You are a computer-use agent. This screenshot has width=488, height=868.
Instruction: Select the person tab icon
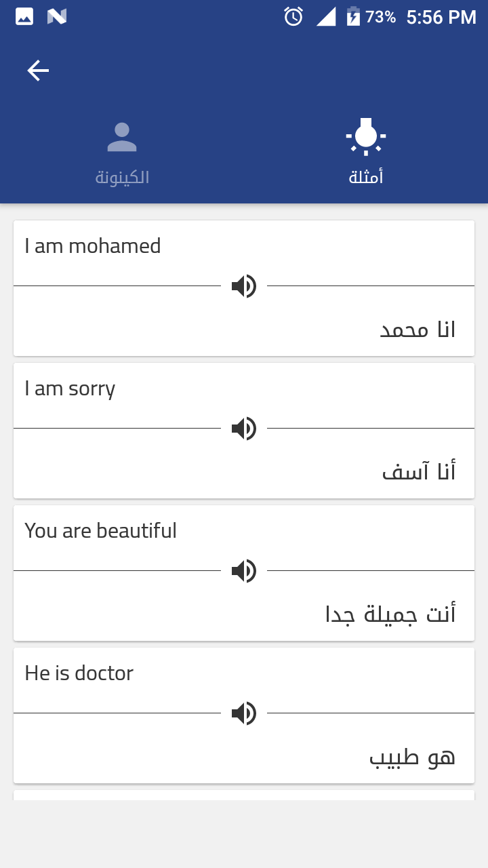pyautogui.click(x=122, y=138)
